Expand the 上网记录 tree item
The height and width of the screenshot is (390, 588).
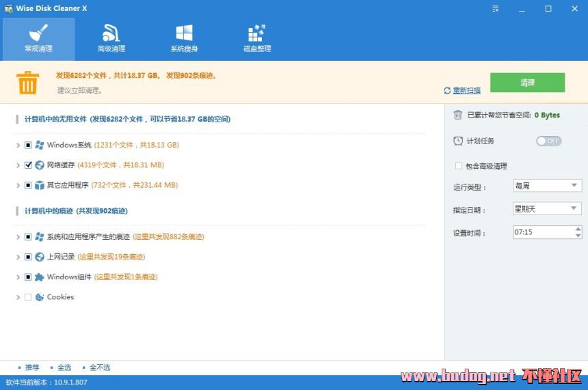tap(18, 257)
